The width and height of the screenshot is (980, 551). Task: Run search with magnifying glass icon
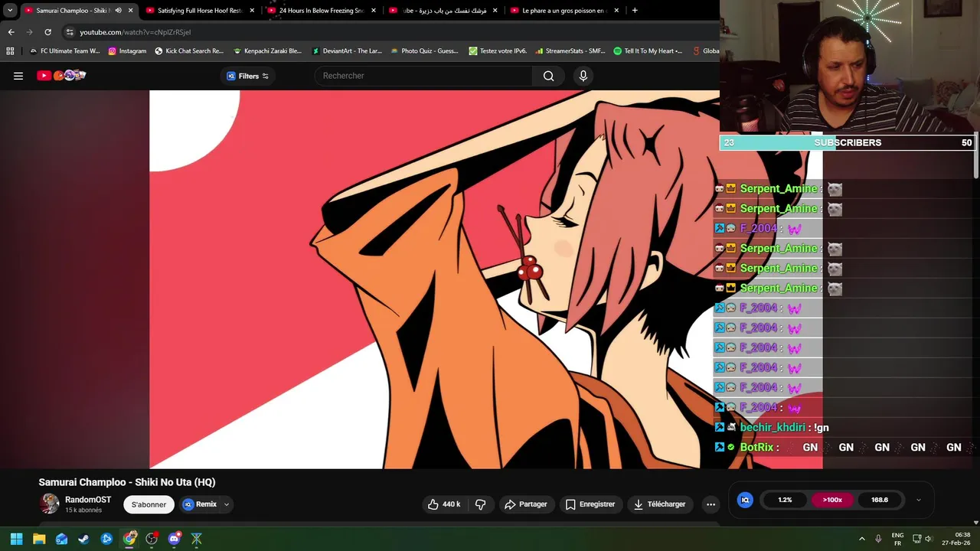tap(548, 76)
